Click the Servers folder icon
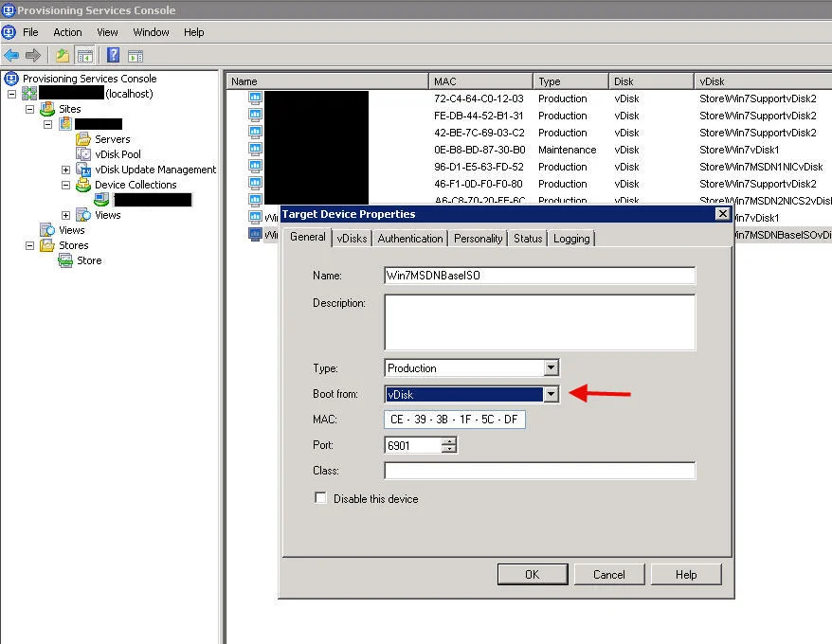832x644 pixels. [x=83, y=139]
